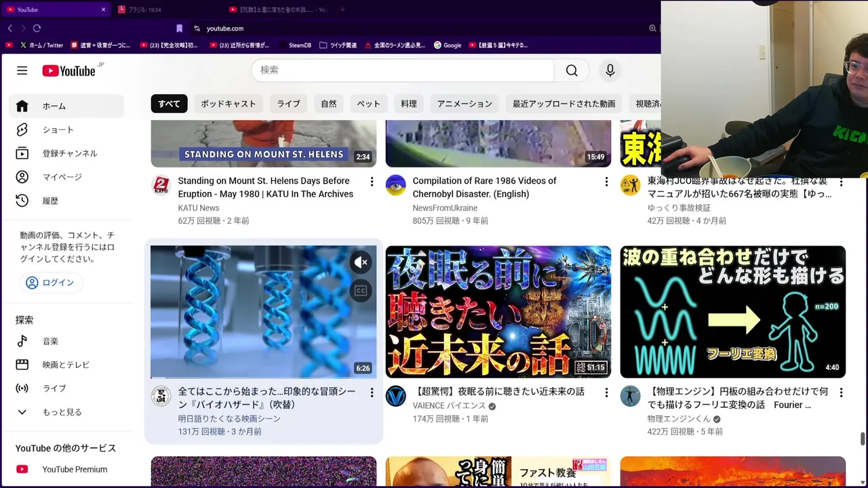Open 映画とテレビ in the explore section
The height and width of the screenshot is (488, 868).
point(66,365)
